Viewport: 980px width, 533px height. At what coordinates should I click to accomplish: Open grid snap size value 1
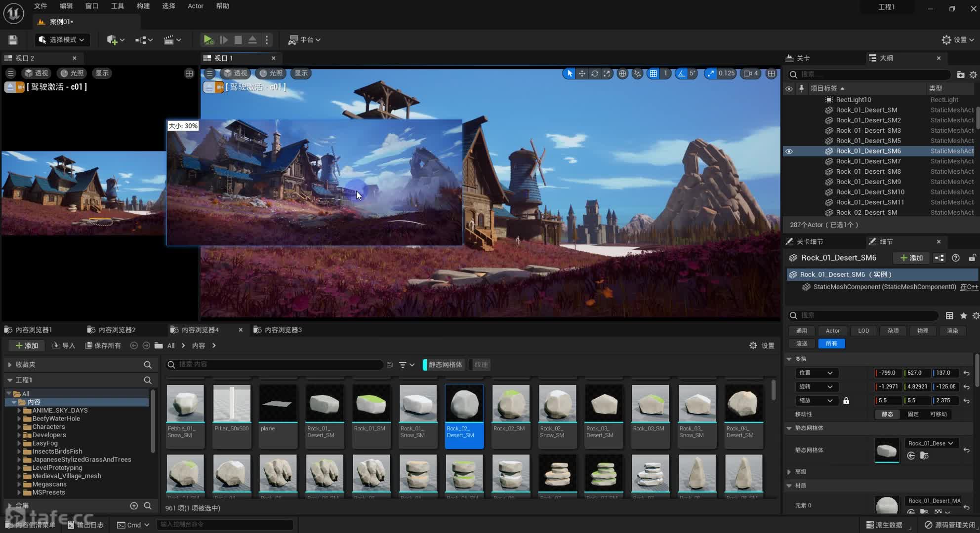coord(665,74)
